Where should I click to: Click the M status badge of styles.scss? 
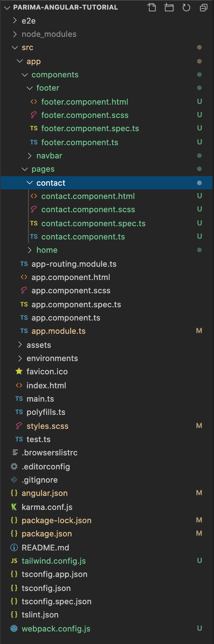coord(199,426)
